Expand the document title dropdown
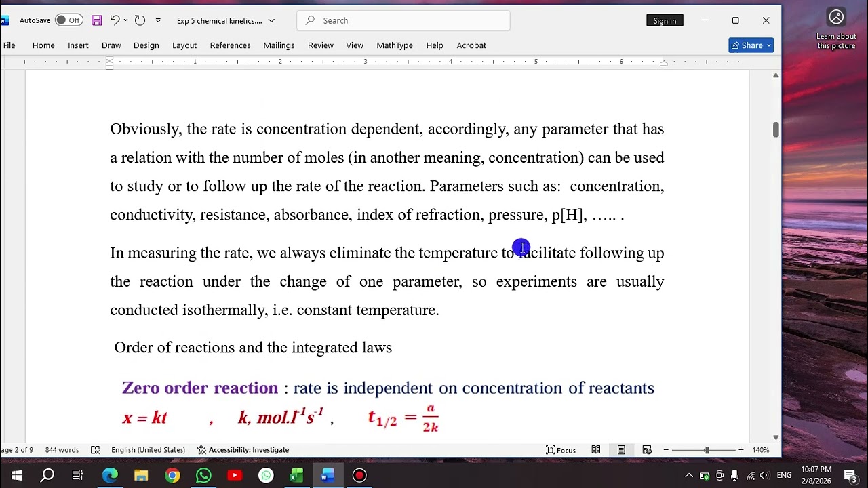The width and height of the screenshot is (868, 488). tap(271, 20)
